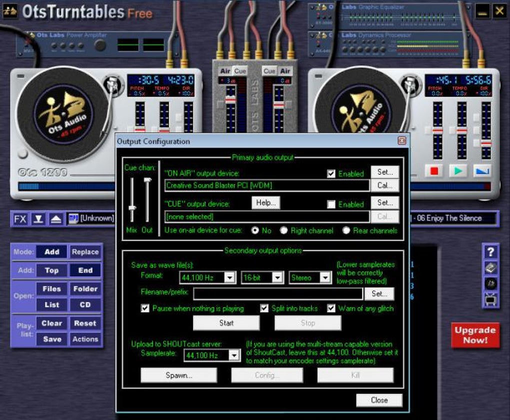Click the Help button in dialog
The width and height of the screenshot is (510, 420).
pos(265,203)
